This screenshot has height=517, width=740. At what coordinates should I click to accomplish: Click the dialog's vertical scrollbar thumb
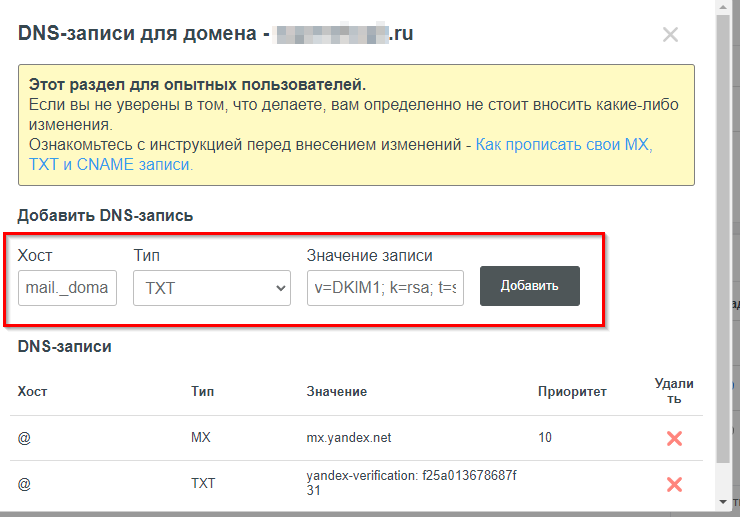[x=722, y=240]
